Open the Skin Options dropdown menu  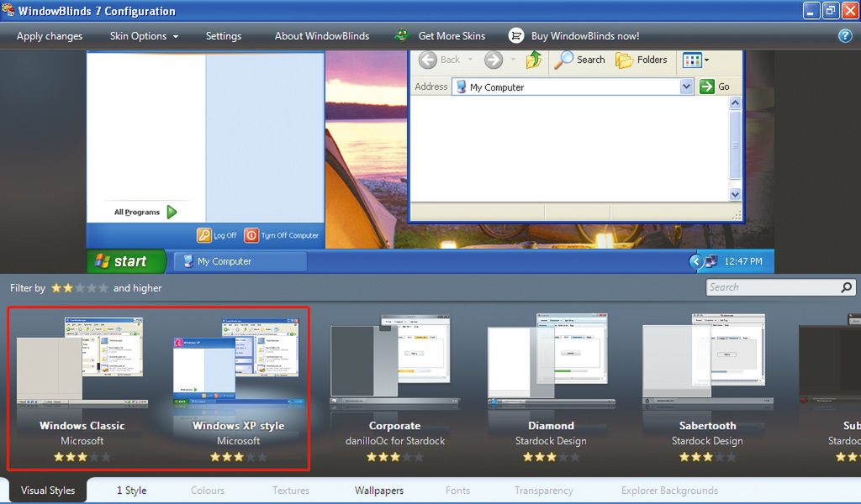click(144, 36)
